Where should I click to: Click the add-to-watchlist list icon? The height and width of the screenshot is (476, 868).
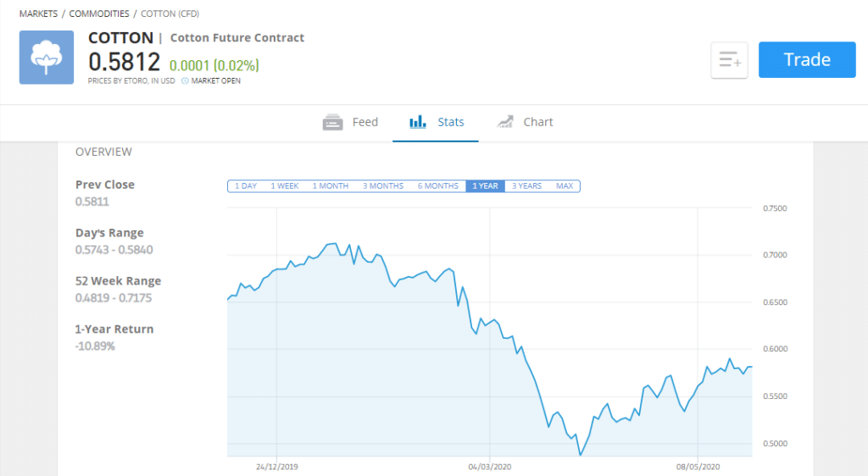pos(729,59)
